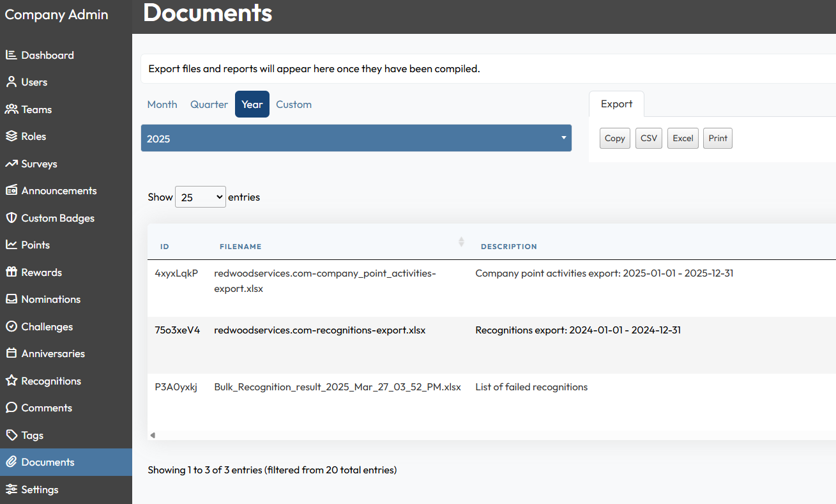Click the Rewards gift icon
The width and height of the screenshot is (836, 504).
(11, 272)
